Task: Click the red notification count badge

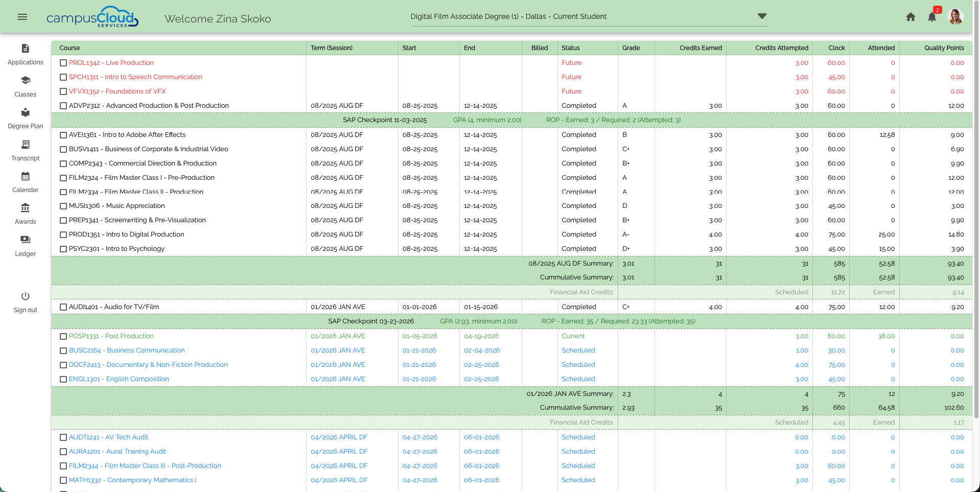Action: pyautogui.click(x=937, y=9)
